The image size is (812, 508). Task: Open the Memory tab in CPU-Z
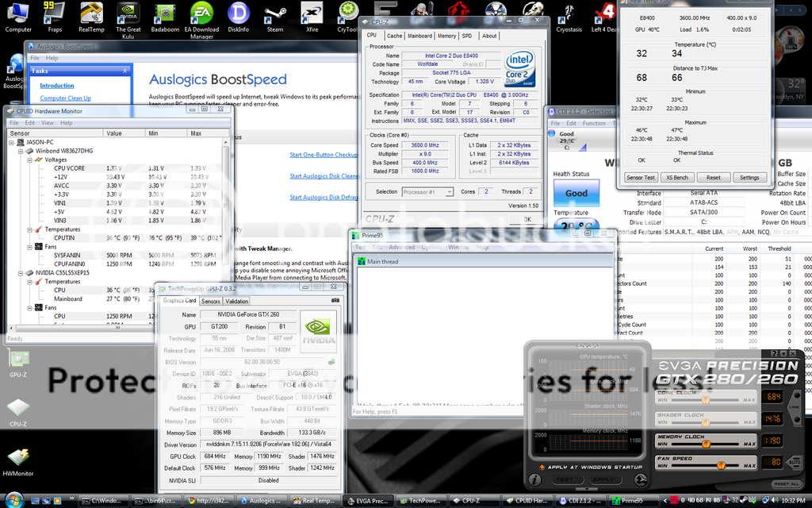[x=446, y=36]
